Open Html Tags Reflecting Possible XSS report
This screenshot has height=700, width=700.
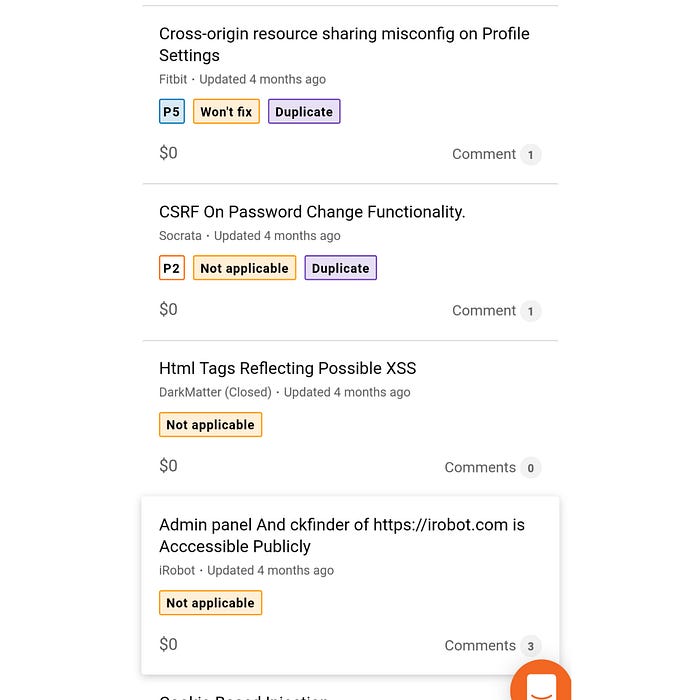pyautogui.click(x=287, y=368)
